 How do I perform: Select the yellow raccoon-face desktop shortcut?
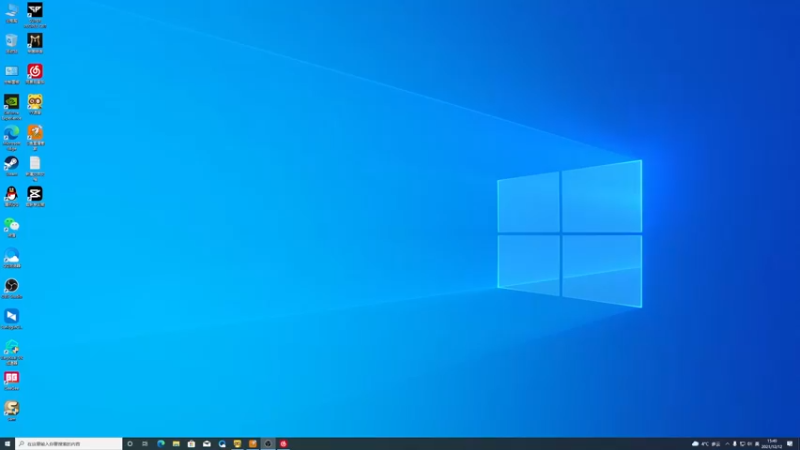pos(35,104)
